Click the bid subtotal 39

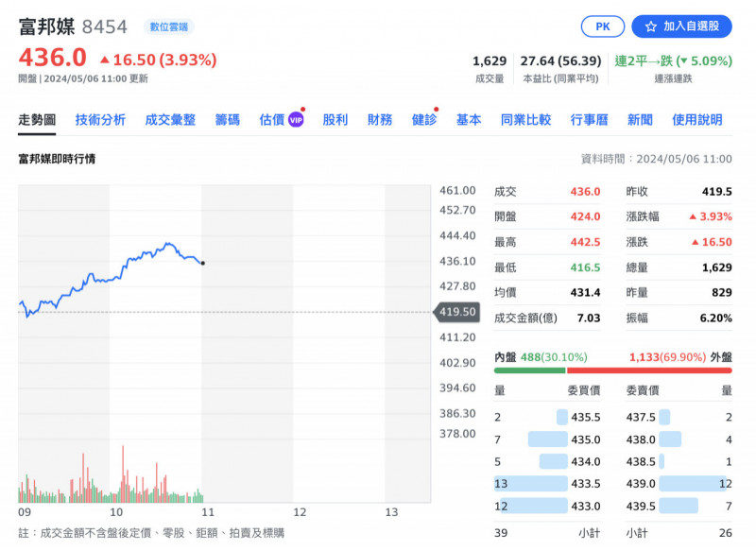tap(501, 533)
